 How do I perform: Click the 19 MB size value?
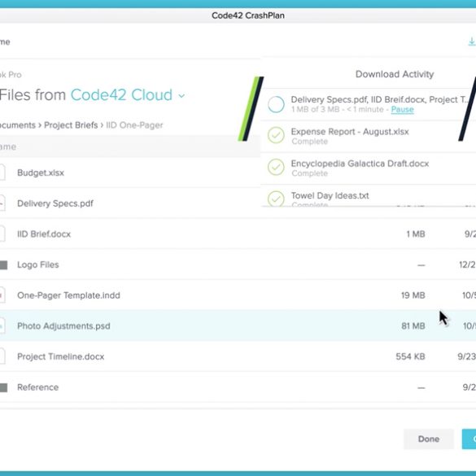[413, 295]
